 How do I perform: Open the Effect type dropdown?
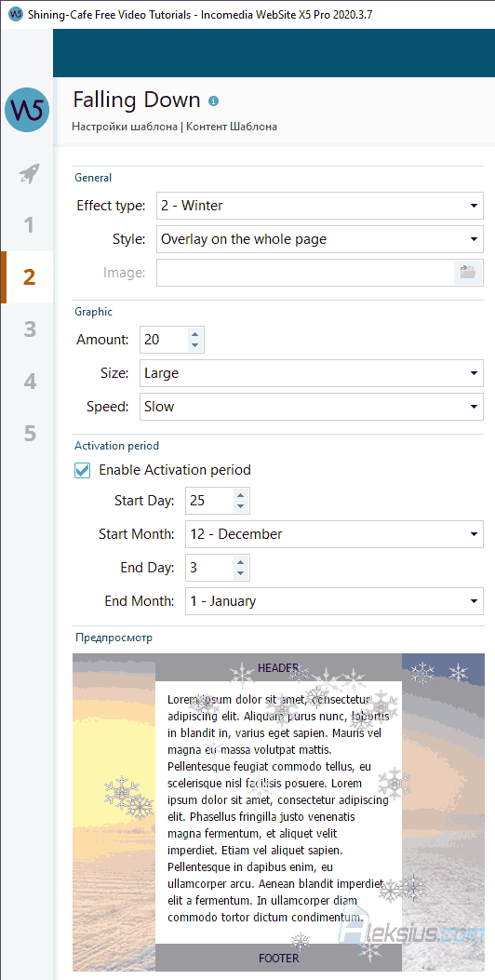[x=320, y=206]
